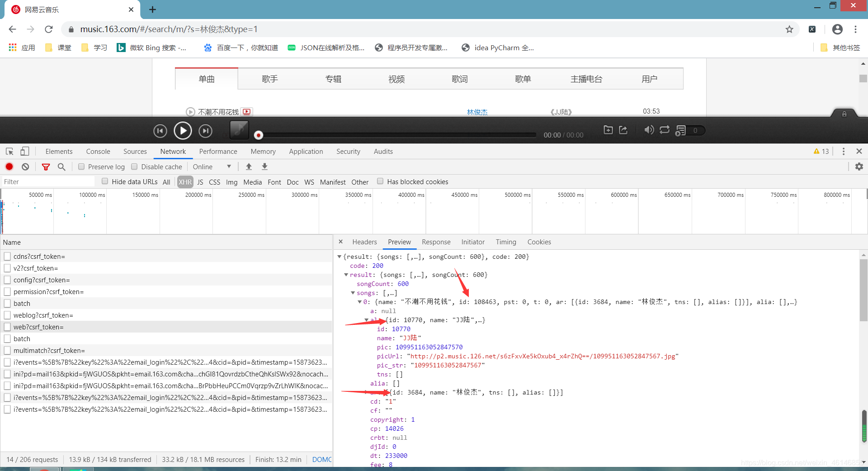The image size is (868, 471).
Task: Click the playback progress knob
Action: (x=259, y=135)
